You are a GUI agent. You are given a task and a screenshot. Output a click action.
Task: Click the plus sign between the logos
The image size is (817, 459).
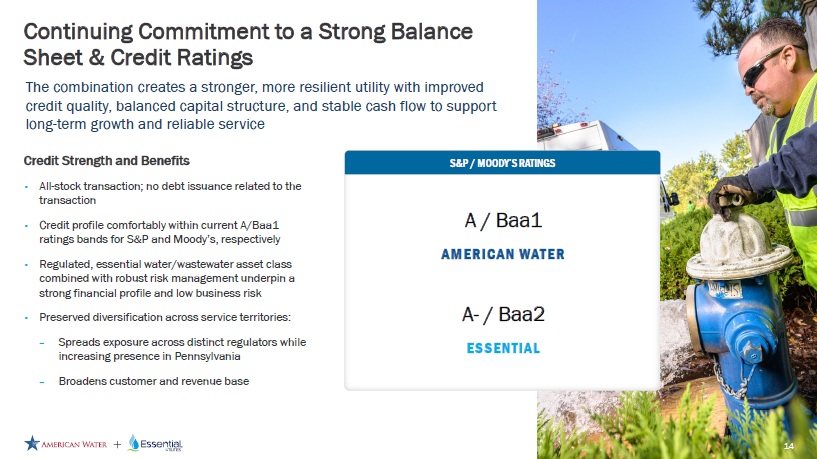click(x=117, y=444)
